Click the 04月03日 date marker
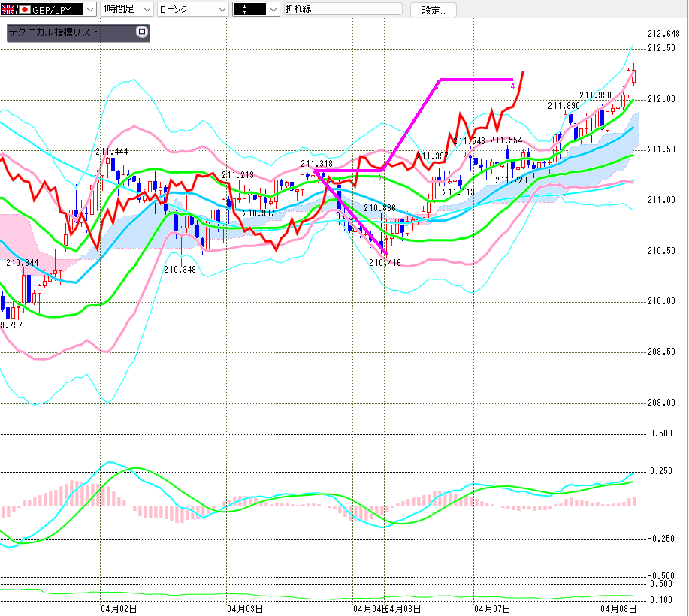 coord(245,608)
